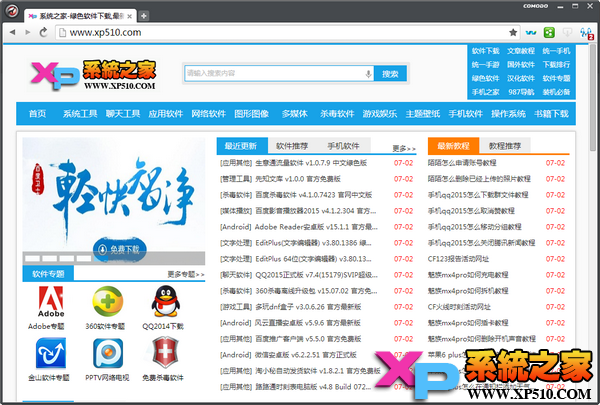This screenshot has width=600, height=405.
Task: Open the 金山软件专题 icon
Action: click(x=51, y=353)
